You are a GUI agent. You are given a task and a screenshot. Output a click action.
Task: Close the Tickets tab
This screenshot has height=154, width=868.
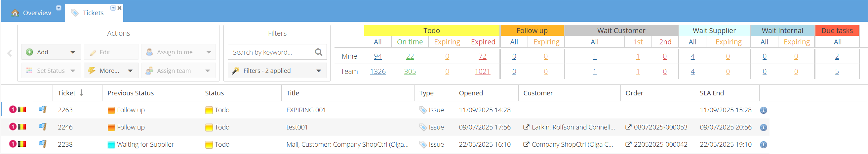pyautogui.click(x=120, y=8)
